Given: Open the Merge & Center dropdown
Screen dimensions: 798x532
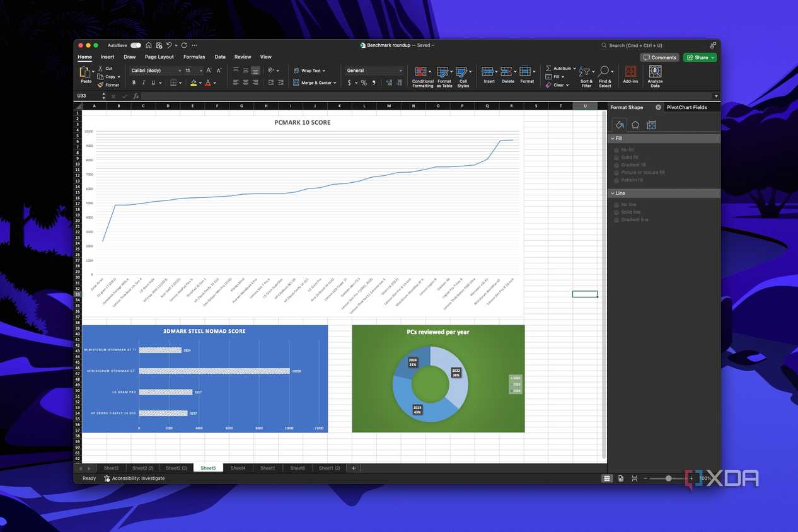Looking at the screenshot, I should [335, 83].
